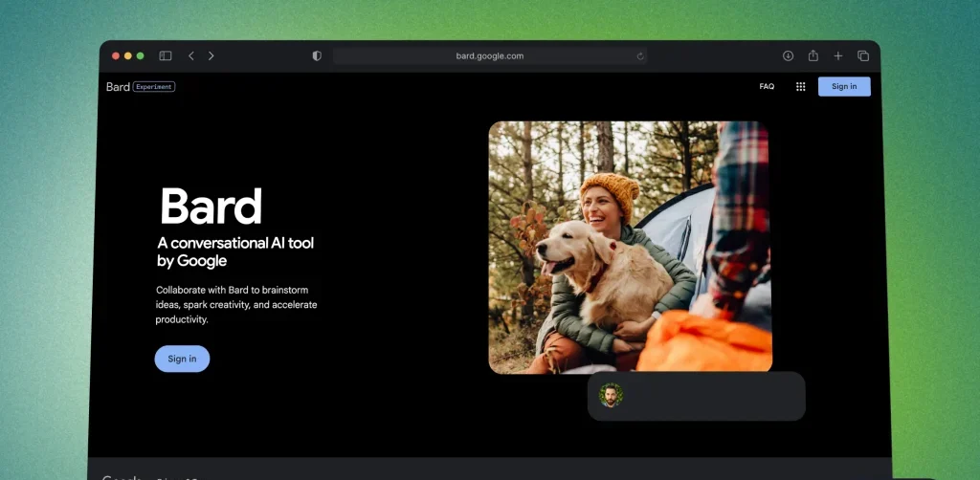Click the Bard logo in header
The width and height of the screenshot is (980, 480).
pos(118,87)
